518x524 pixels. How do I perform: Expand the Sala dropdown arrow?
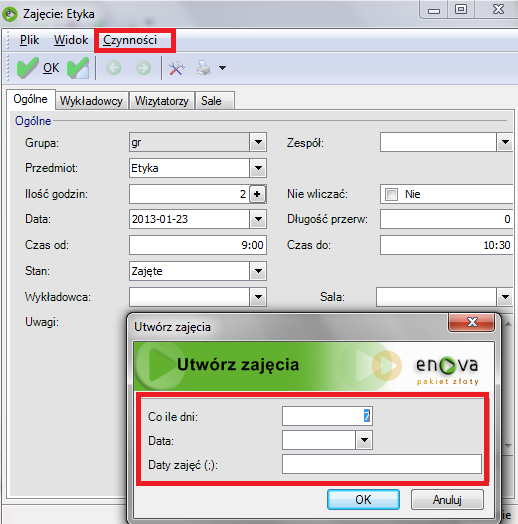[x=505, y=297]
